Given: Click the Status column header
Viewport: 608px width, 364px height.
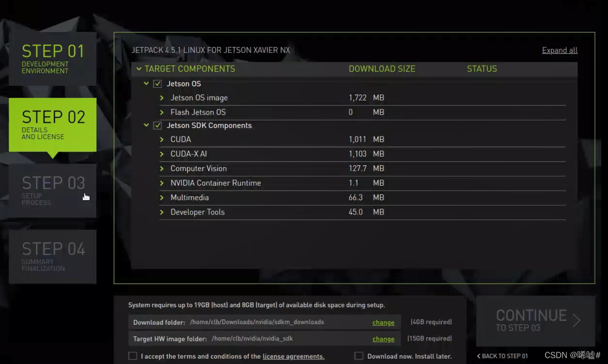Looking at the screenshot, I should pos(482,69).
